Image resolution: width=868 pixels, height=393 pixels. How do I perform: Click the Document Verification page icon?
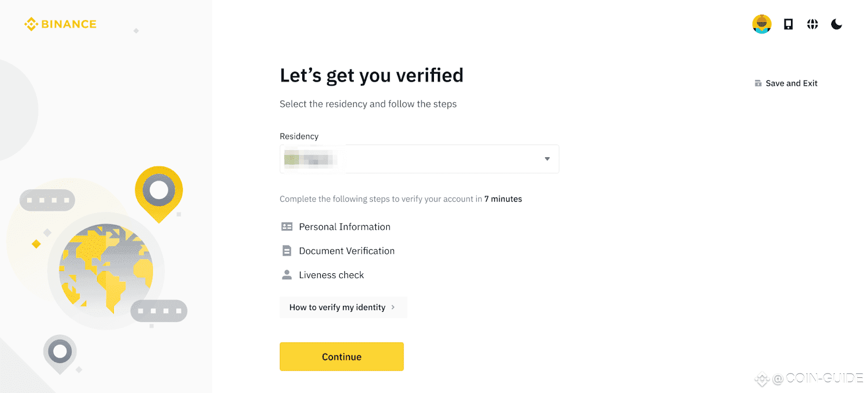[287, 251]
